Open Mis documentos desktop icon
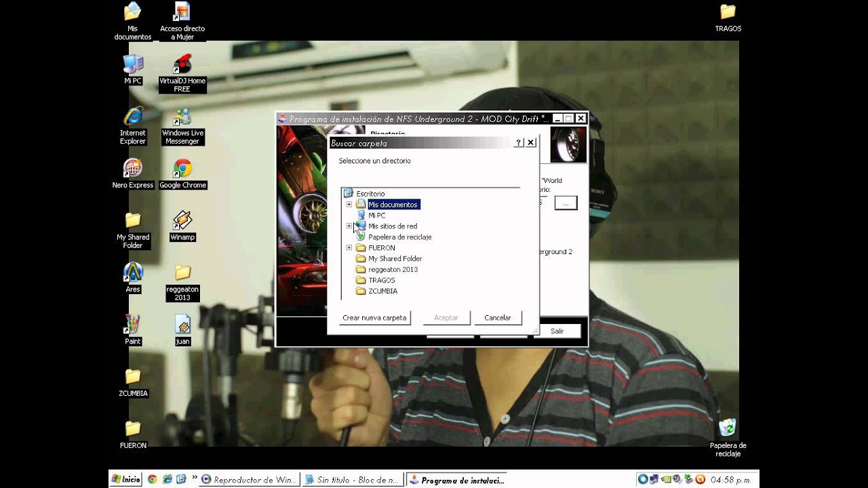This screenshot has width=868, height=488. [x=133, y=20]
